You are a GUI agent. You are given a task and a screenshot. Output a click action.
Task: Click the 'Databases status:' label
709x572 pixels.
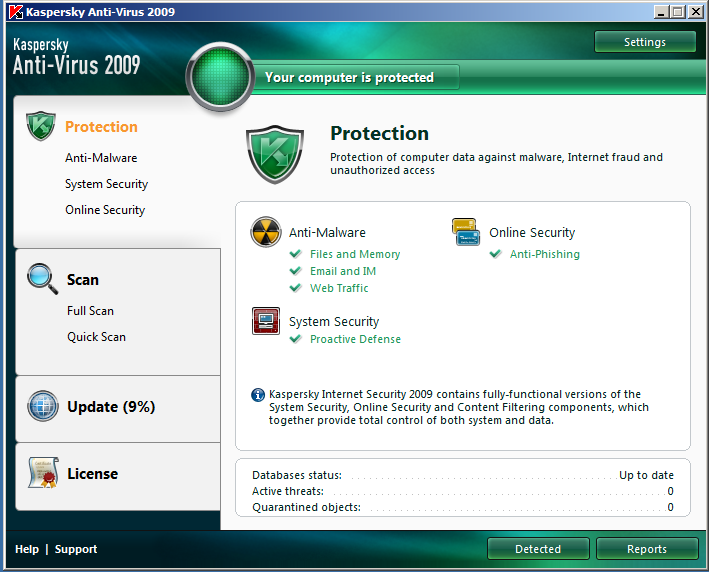[297, 475]
